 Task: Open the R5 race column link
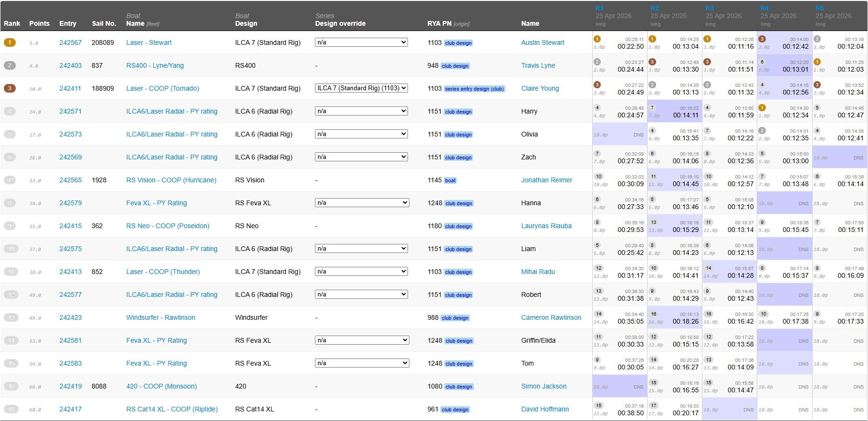tap(819, 8)
